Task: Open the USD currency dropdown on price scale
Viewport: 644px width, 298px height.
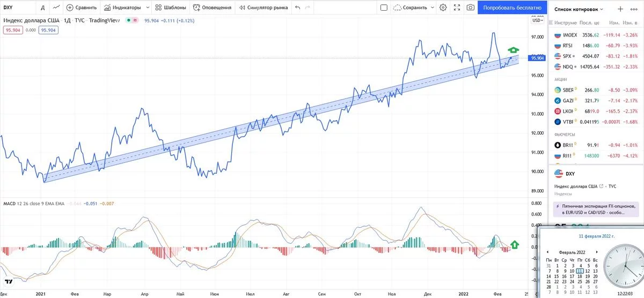Action: pyautogui.click(x=537, y=20)
